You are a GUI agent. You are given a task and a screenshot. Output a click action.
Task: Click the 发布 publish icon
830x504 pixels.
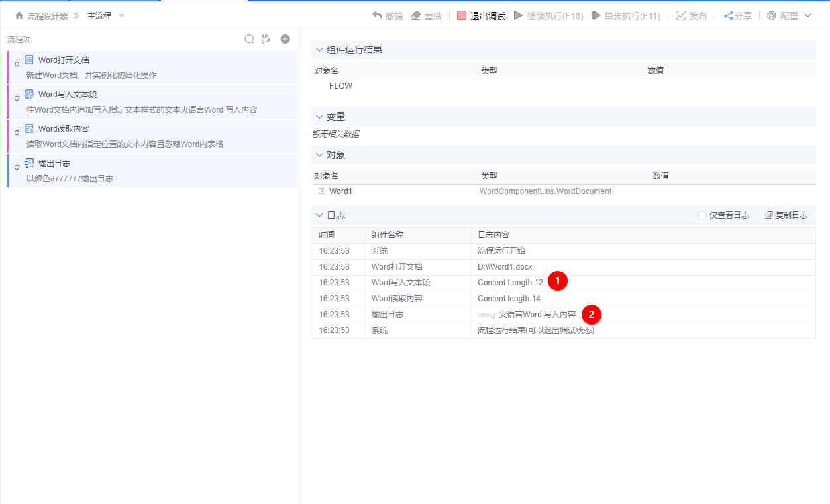(681, 15)
